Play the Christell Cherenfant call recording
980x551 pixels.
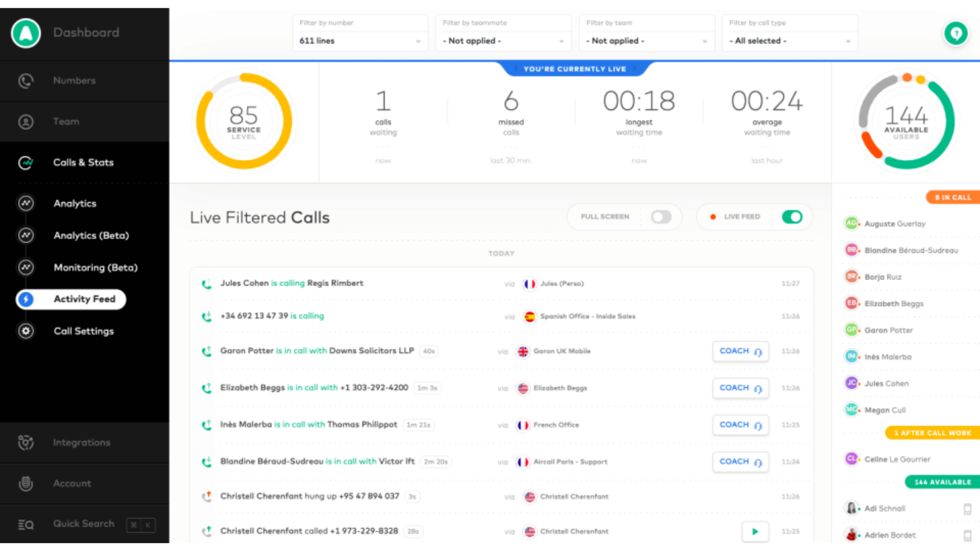pyautogui.click(x=755, y=531)
